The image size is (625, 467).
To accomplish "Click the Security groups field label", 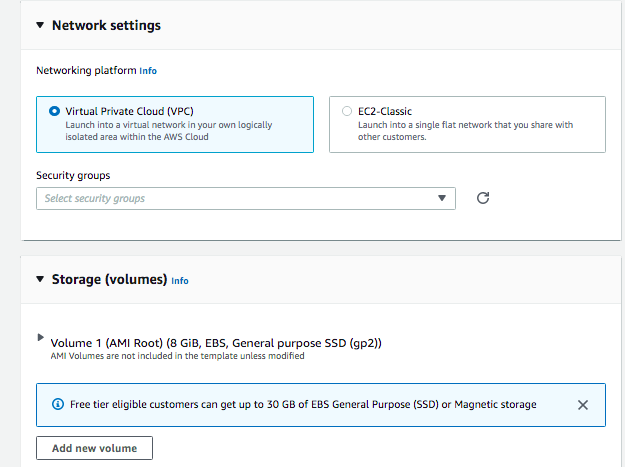I will tap(73, 175).
